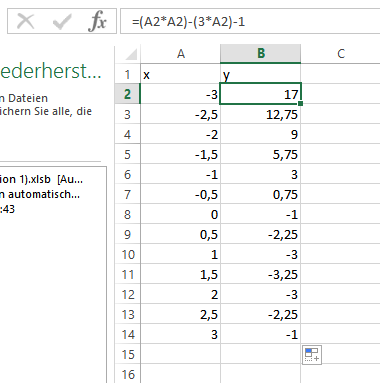Click inside the formula bar text
The image size is (380, 383).
coord(250,22)
